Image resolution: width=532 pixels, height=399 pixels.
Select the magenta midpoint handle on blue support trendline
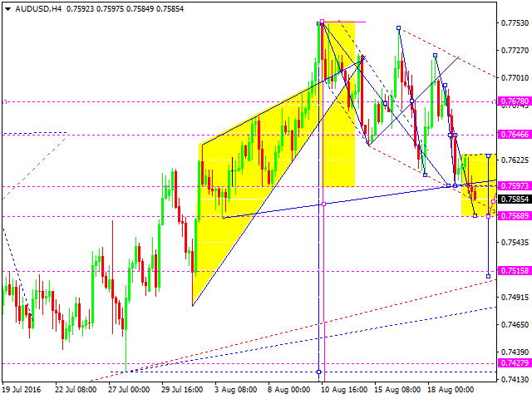(x=323, y=204)
